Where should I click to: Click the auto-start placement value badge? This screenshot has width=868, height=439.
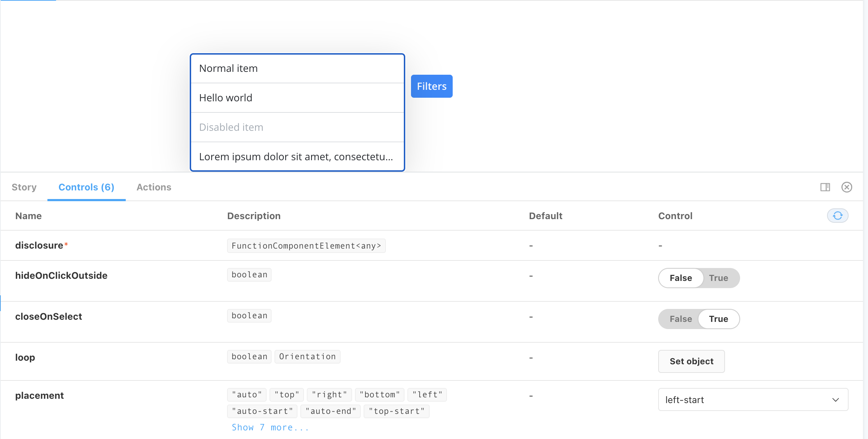[x=262, y=411]
